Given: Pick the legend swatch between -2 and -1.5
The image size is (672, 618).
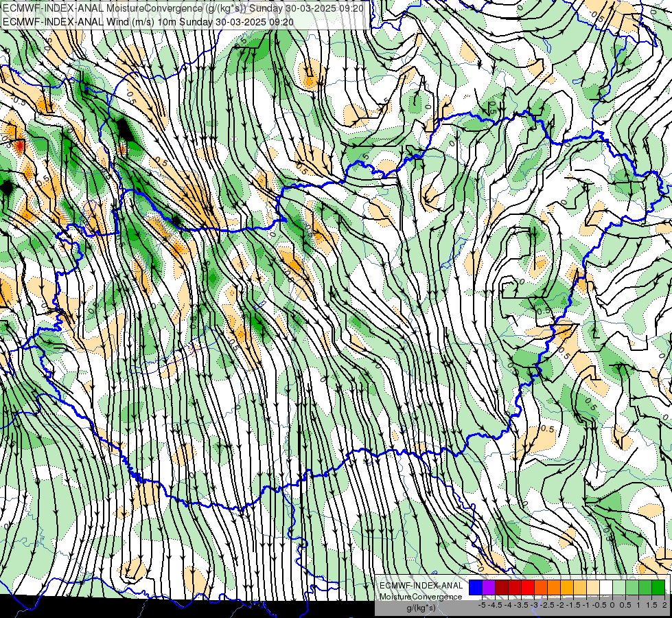Looking at the screenshot, I should (566, 588).
